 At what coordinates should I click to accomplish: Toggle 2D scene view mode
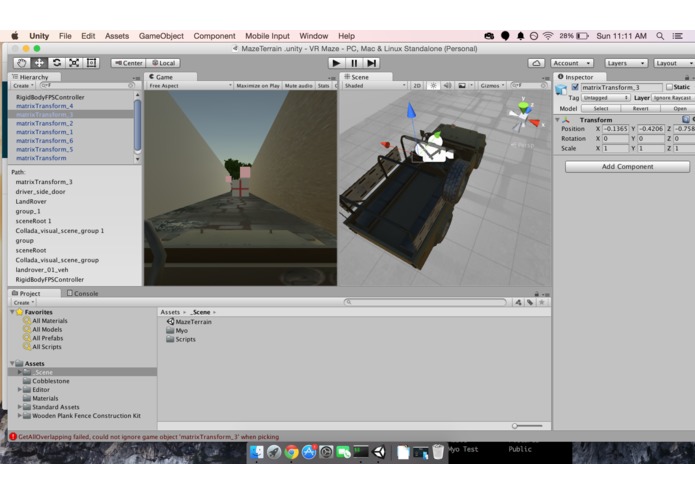(x=417, y=86)
